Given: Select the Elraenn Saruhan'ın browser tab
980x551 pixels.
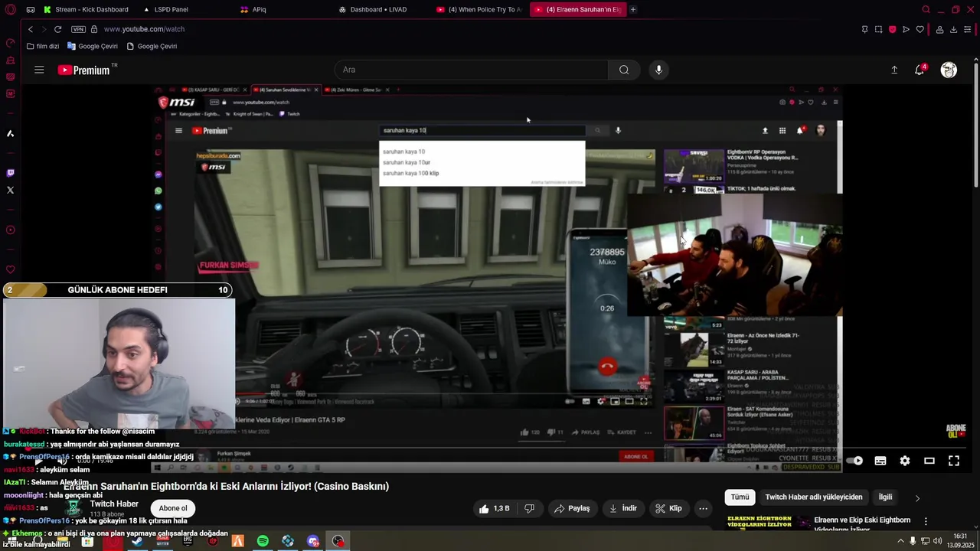Looking at the screenshot, I should pyautogui.click(x=578, y=9).
